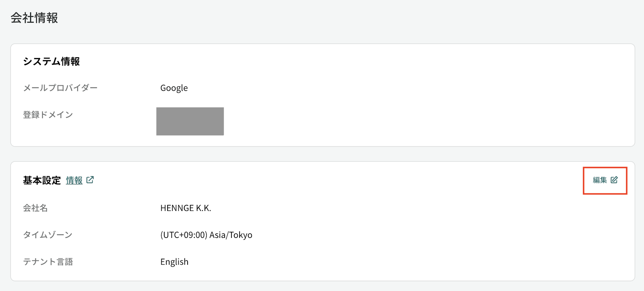Click the 編集 edit button
The width and height of the screenshot is (644, 291).
point(605,180)
